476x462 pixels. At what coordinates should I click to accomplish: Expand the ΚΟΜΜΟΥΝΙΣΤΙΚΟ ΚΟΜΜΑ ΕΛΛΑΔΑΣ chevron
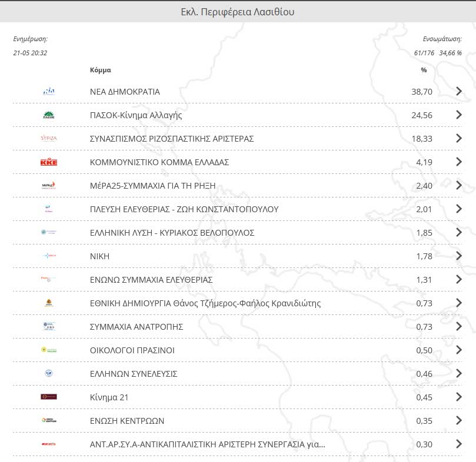tap(459, 162)
